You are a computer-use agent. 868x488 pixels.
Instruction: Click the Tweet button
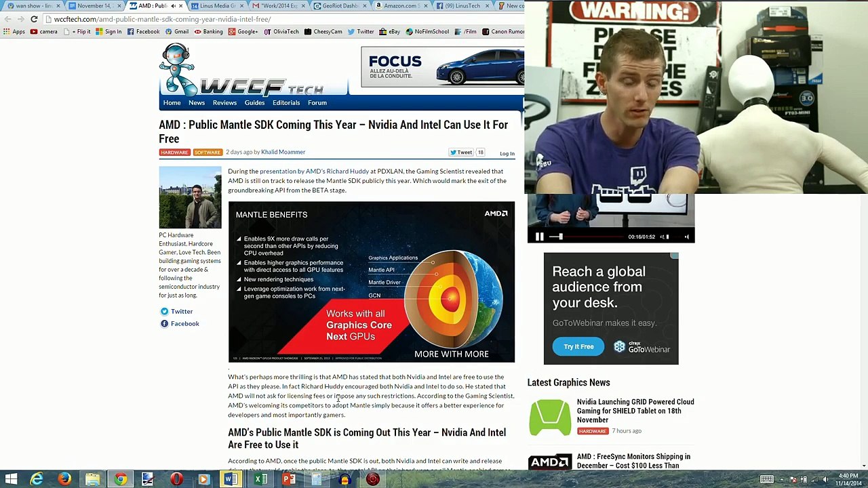(461, 152)
